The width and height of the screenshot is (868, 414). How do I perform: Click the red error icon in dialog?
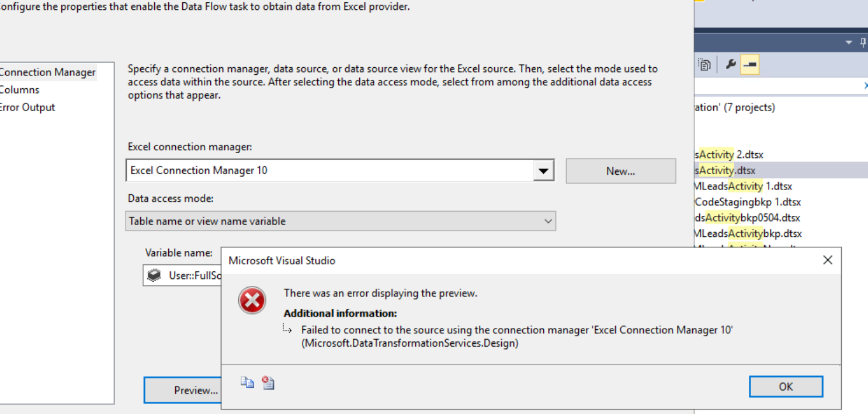(252, 301)
